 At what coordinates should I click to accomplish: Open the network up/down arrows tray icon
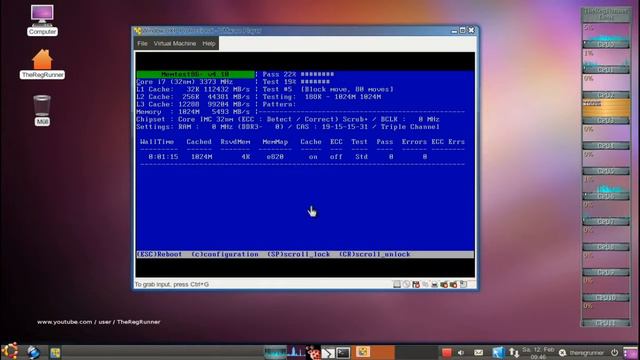coord(514,352)
